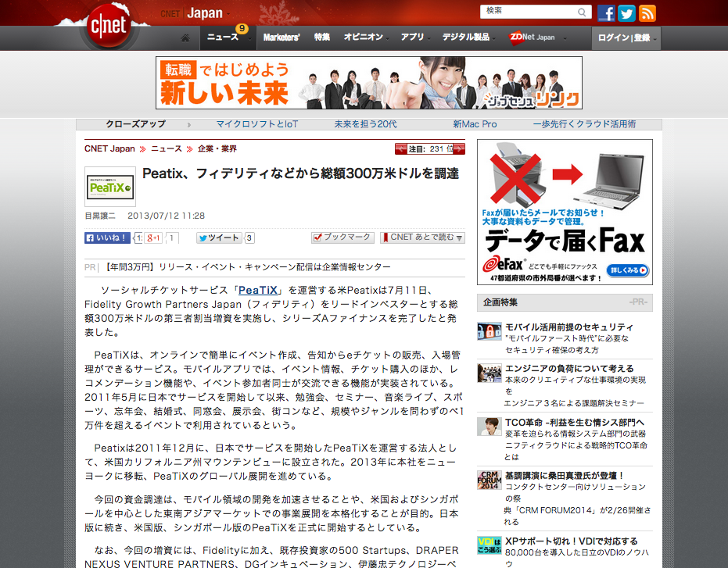Click the PeaTiX logo thumbnail

110,187
